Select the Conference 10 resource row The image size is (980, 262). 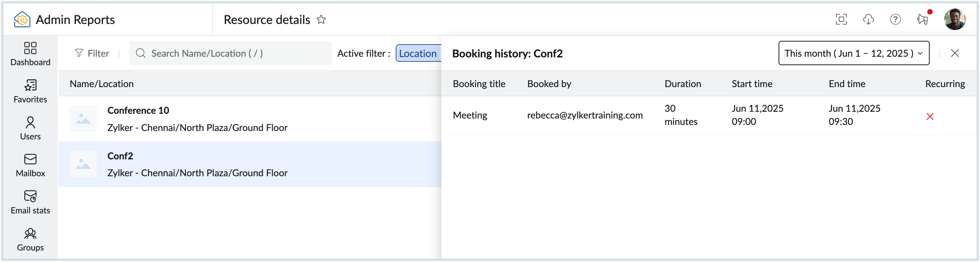tap(250, 119)
